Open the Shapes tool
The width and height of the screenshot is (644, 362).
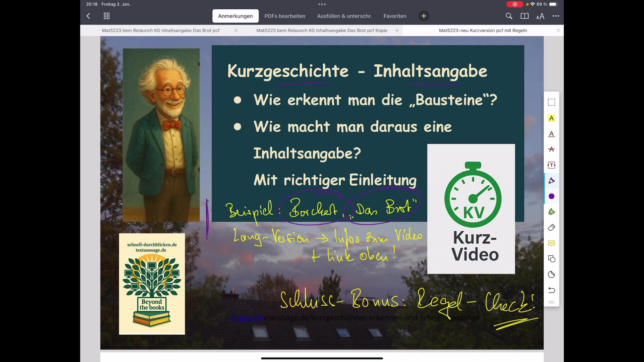point(552,259)
